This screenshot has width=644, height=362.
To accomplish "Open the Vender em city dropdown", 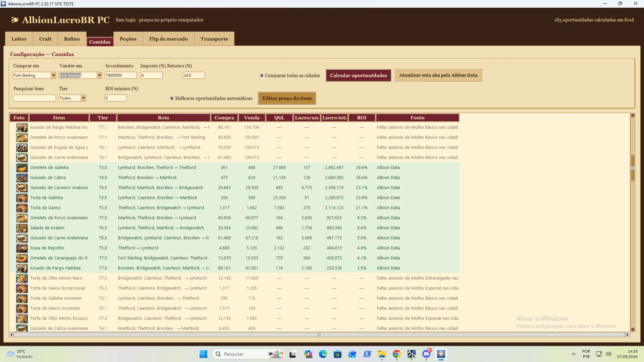I will (99, 75).
